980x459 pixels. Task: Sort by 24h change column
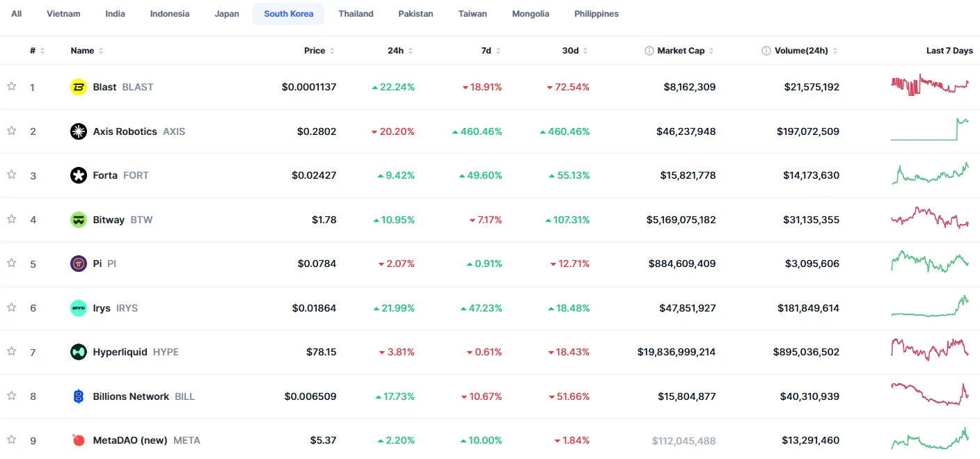pyautogui.click(x=400, y=51)
